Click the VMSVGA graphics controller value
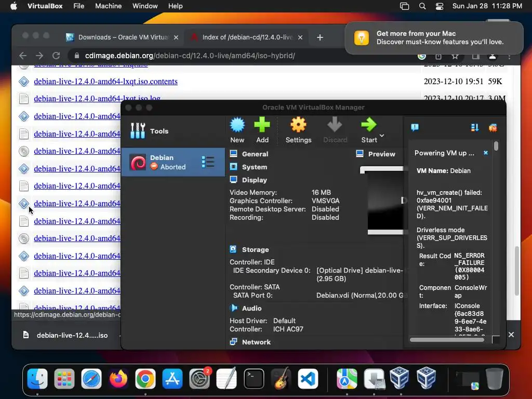Screen dimensions: 532x399 click(325, 201)
